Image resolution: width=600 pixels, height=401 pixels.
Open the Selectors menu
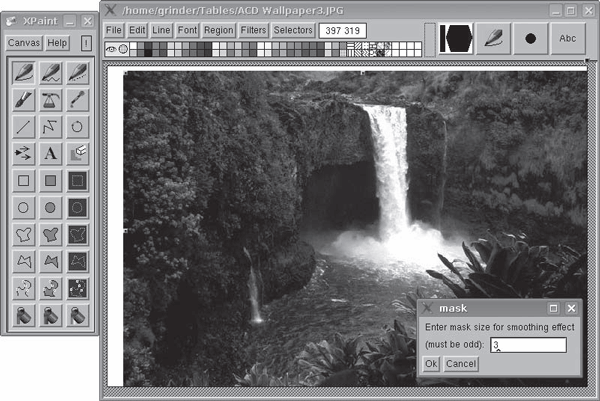[293, 30]
